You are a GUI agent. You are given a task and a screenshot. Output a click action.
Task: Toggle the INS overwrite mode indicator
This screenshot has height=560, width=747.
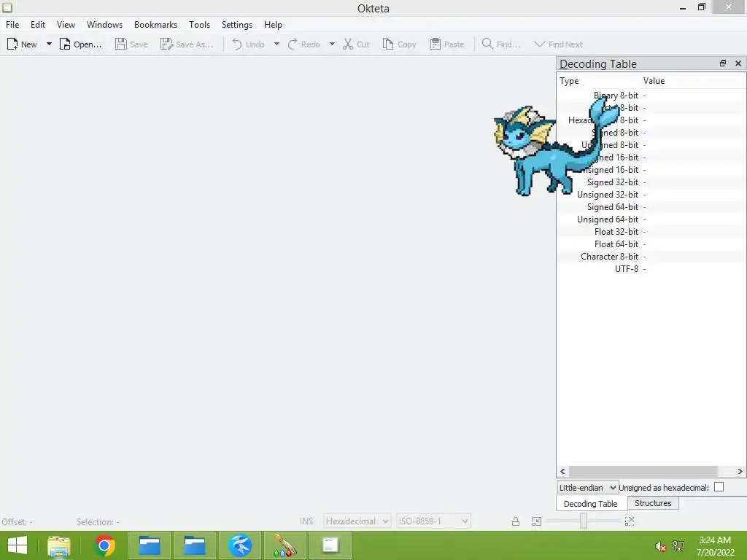(x=306, y=521)
